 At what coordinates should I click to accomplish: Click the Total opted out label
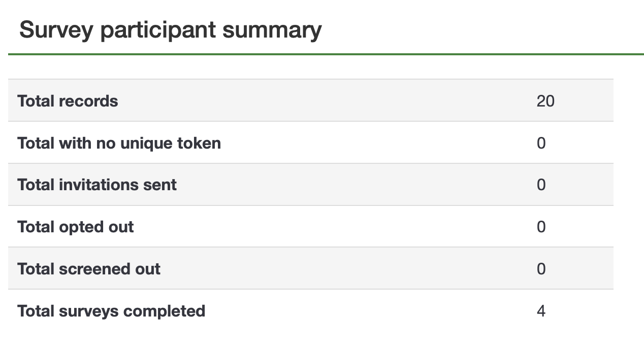(x=76, y=227)
